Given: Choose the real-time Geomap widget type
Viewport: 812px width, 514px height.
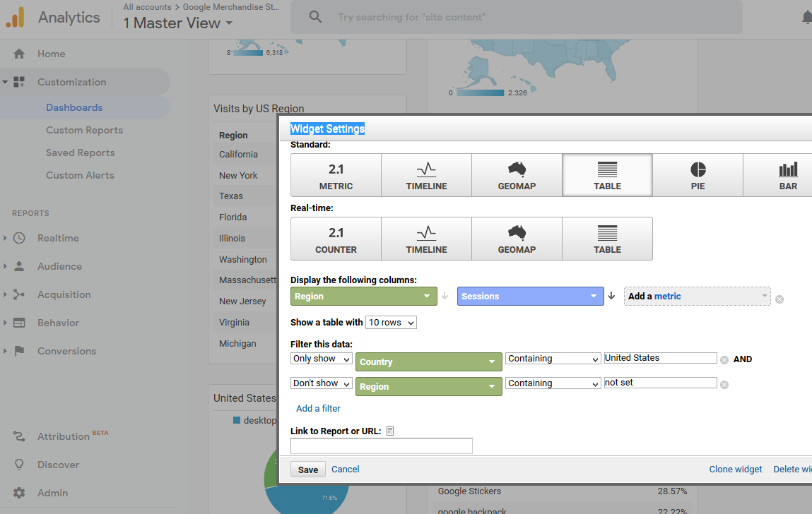Looking at the screenshot, I should pos(517,239).
